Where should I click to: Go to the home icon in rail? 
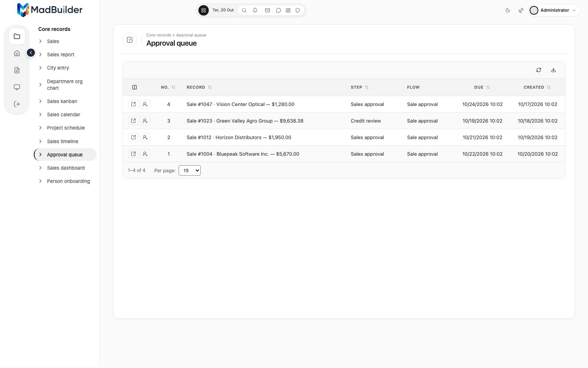click(17, 53)
